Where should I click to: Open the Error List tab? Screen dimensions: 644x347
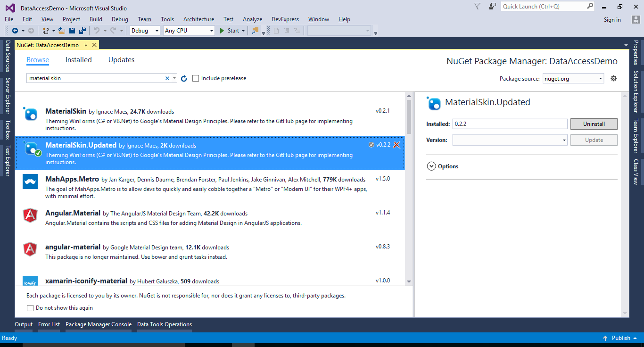[49, 324]
